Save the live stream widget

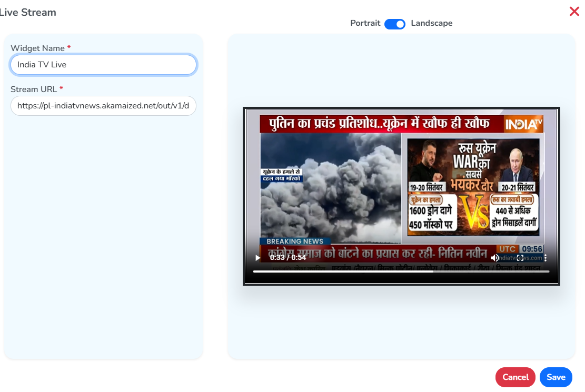point(556,377)
